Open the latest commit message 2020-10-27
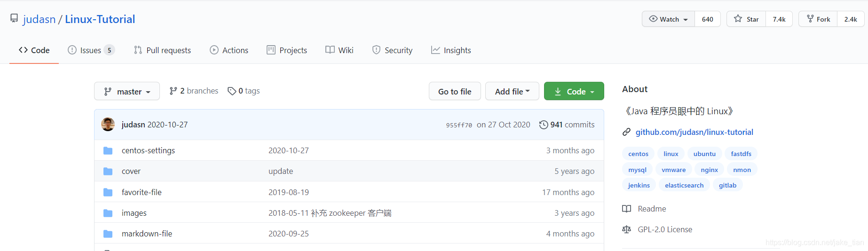The width and height of the screenshot is (868, 251). tap(167, 125)
